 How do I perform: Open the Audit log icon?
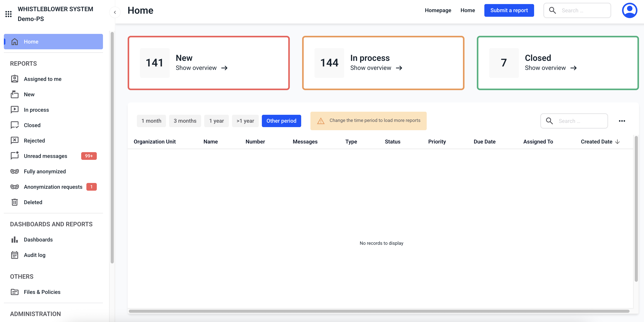[x=14, y=255]
